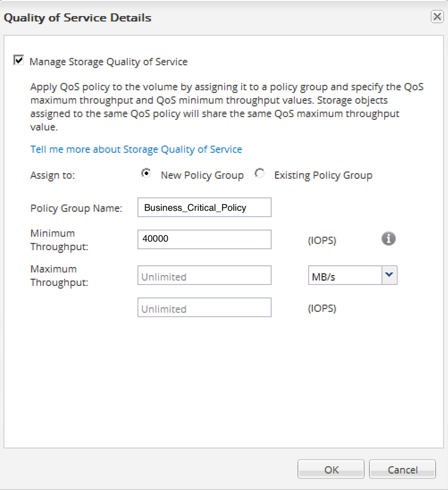The image size is (448, 490).
Task: Toggle Manage Storage Quality of Service checkbox
Action: [19, 61]
